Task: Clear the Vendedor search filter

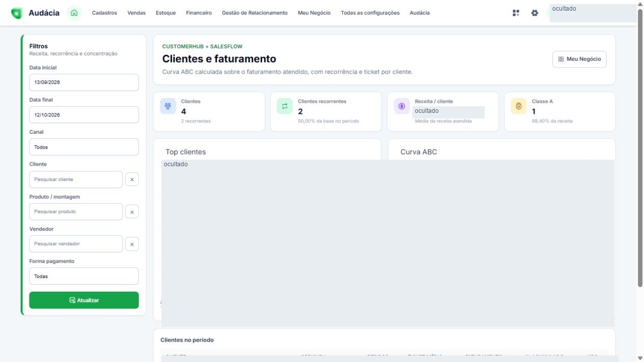Action: [132, 244]
